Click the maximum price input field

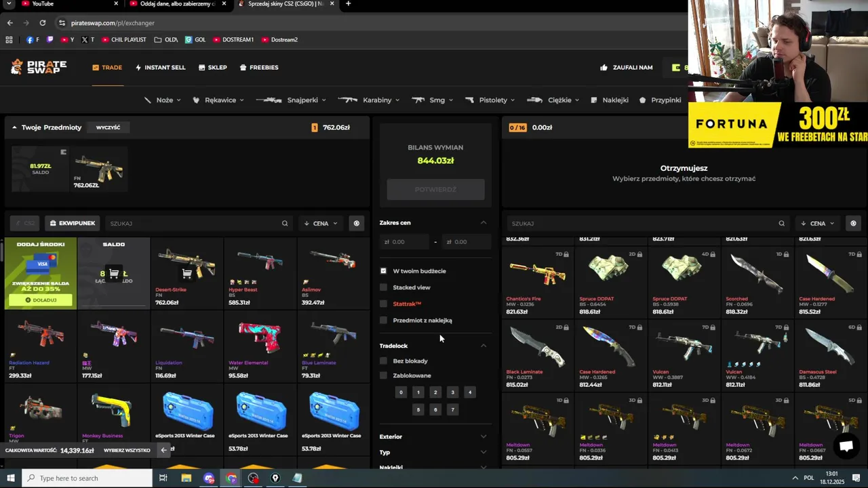tap(467, 241)
